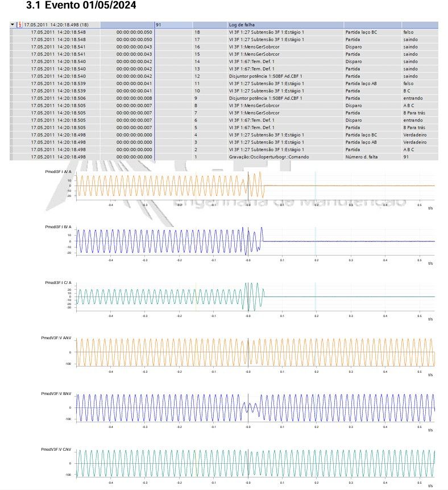Click the red fault lightning icon in header
The image size is (448, 490).
click(x=19, y=24)
